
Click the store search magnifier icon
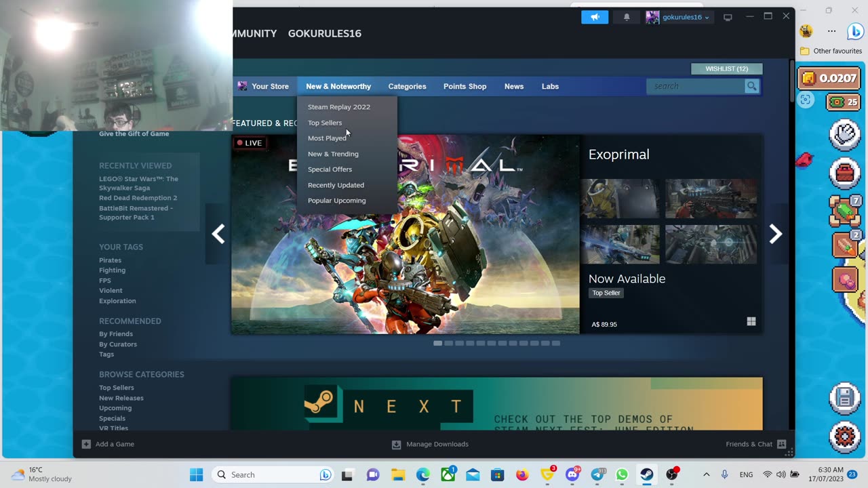coord(751,86)
